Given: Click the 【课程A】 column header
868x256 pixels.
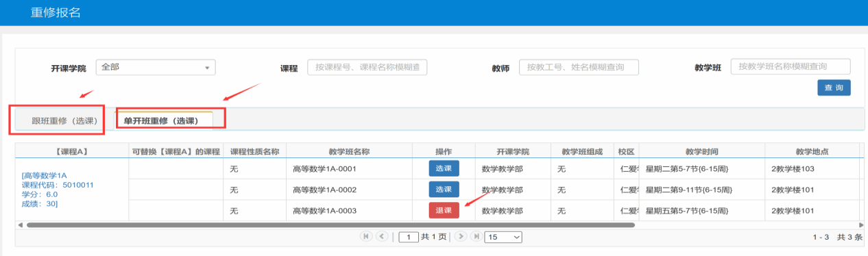Looking at the screenshot, I should [72, 151].
